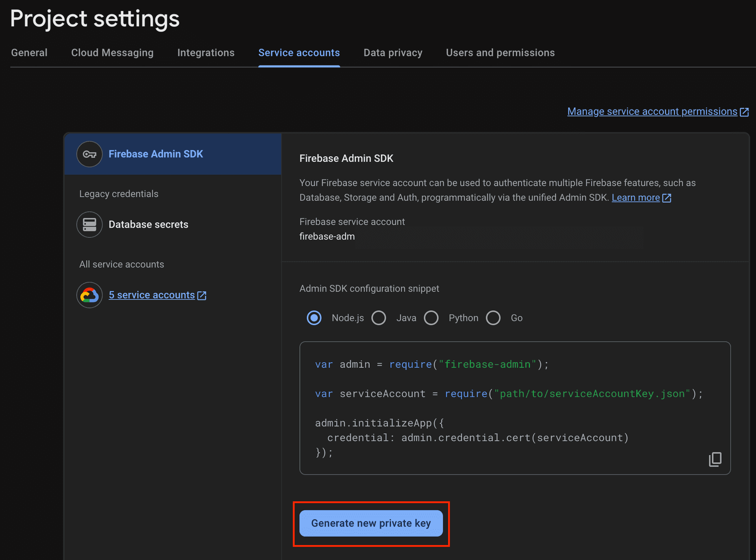Click the key icon beside Firebase Admin SDK
The height and width of the screenshot is (560, 756).
[89, 154]
